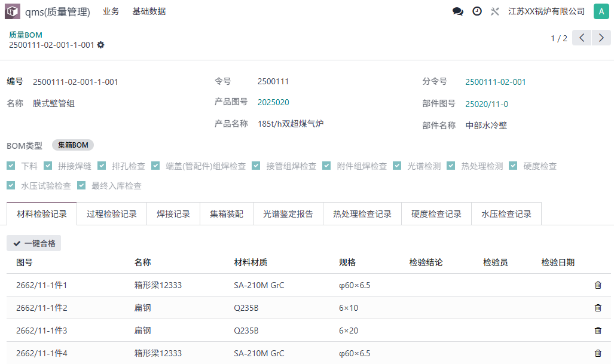The height and width of the screenshot is (364, 614).
Task: Open the qms app home icon
Action: [x=13, y=11]
